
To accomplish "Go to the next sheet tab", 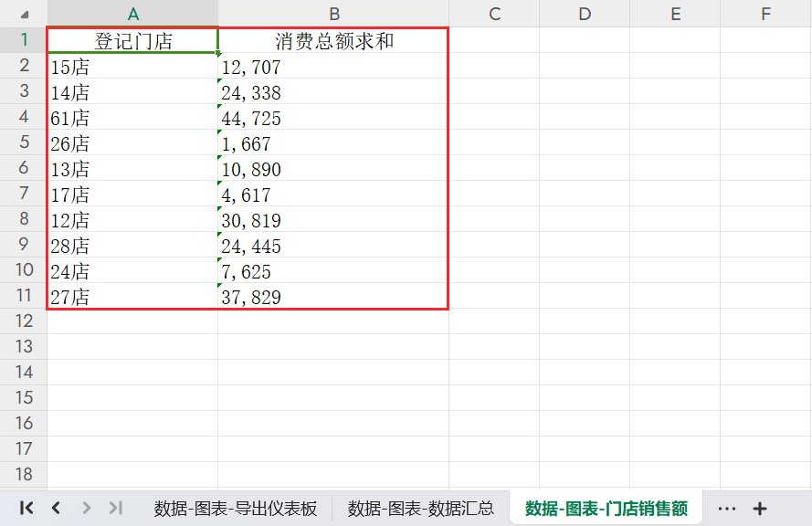I will click(x=87, y=508).
